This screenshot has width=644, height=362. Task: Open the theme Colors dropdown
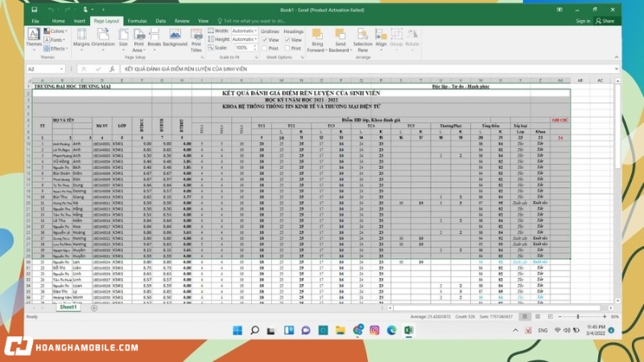(56, 31)
